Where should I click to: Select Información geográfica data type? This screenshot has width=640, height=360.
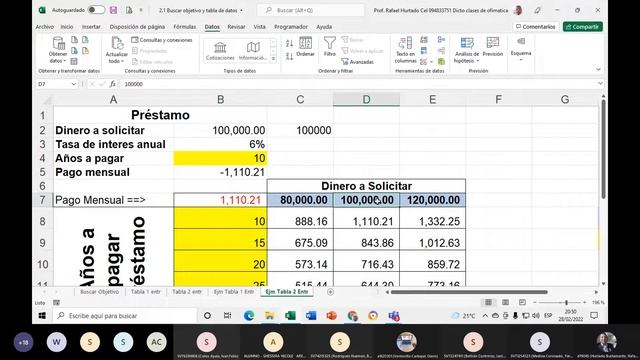pyautogui.click(x=253, y=51)
